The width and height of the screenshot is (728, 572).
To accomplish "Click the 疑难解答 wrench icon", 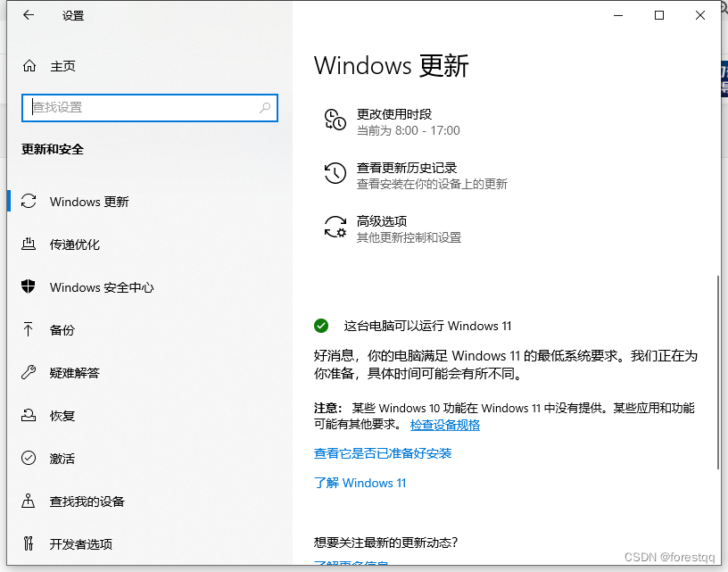I will click(x=29, y=372).
